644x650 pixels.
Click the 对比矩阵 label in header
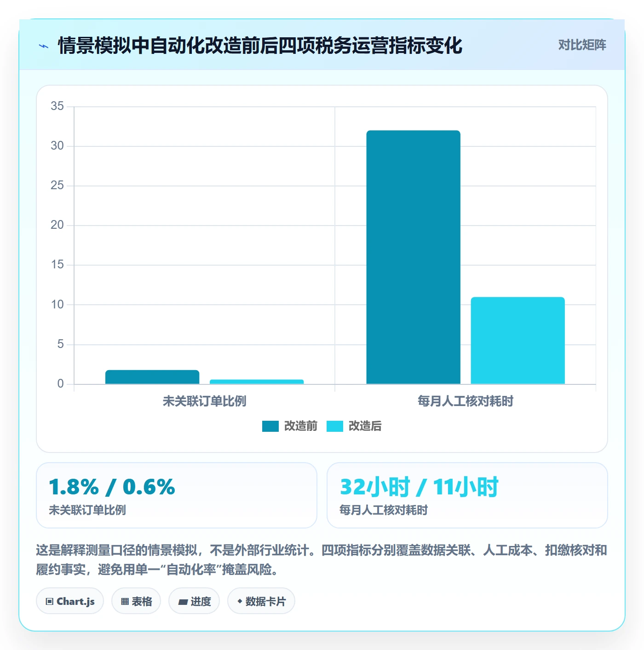click(582, 45)
